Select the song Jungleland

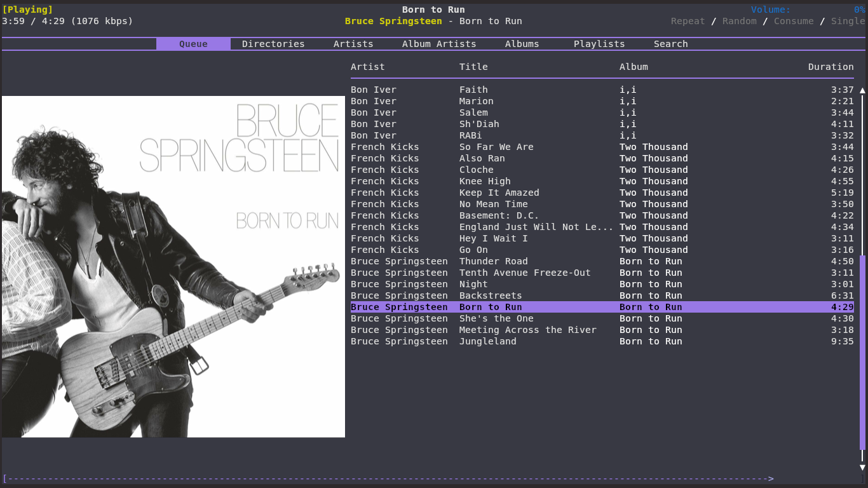pos(602,341)
